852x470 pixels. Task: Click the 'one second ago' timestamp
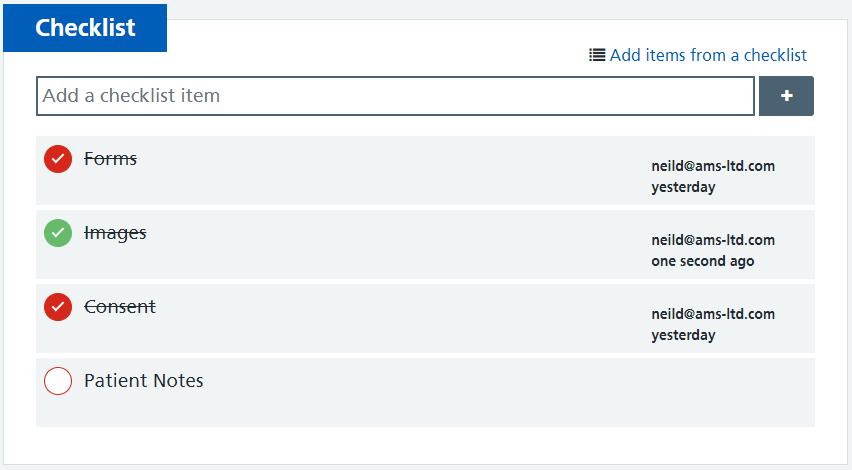703,261
